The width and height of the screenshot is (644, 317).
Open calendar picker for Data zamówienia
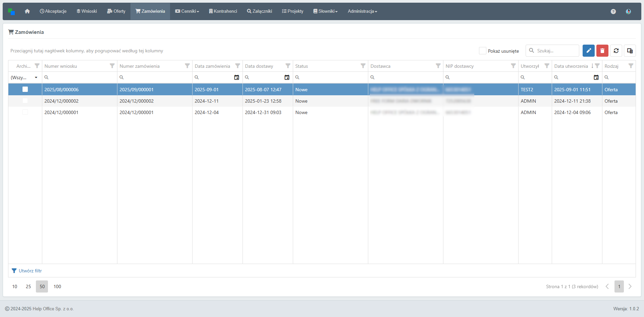pos(236,77)
